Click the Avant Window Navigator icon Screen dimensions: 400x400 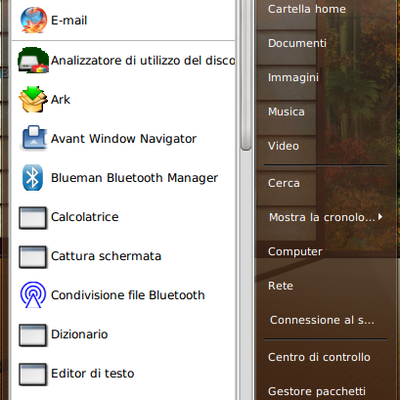(34, 138)
